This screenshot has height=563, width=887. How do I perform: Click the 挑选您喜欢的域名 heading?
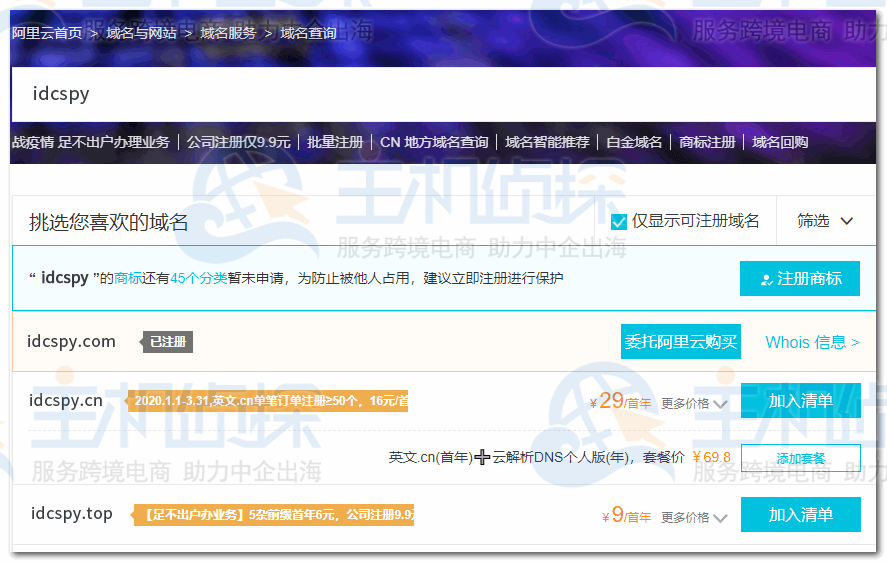[x=109, y=222]
